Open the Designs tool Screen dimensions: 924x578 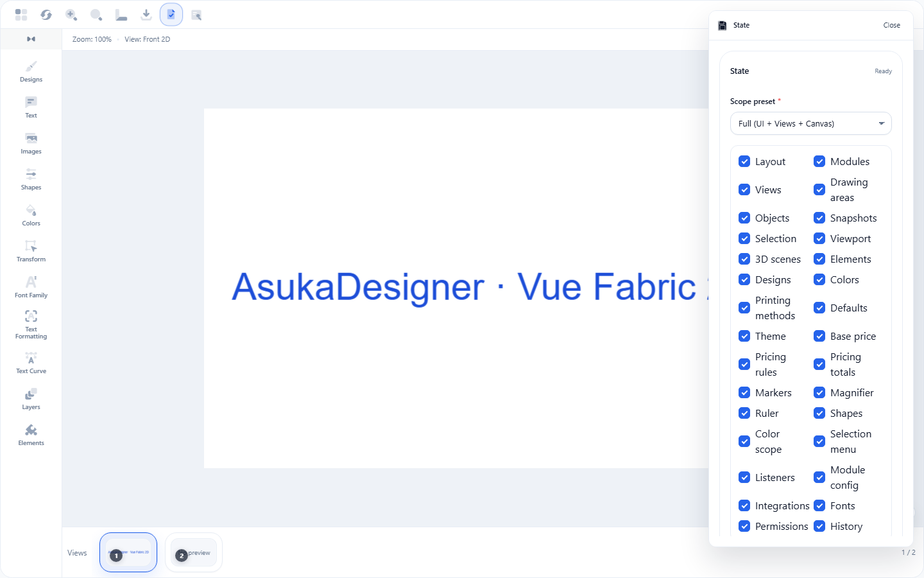point(31,72)
